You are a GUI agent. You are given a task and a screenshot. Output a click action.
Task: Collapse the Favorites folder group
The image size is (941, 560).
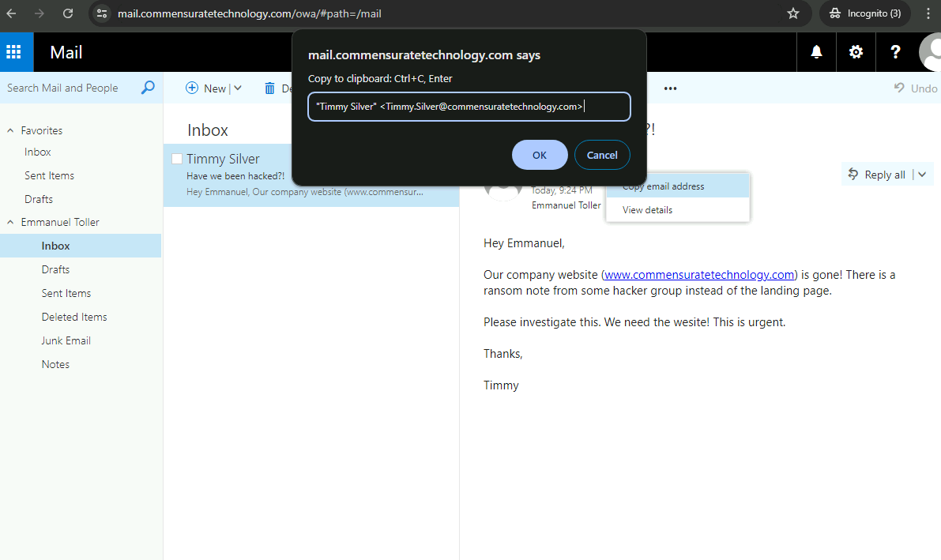click(11, 130)
